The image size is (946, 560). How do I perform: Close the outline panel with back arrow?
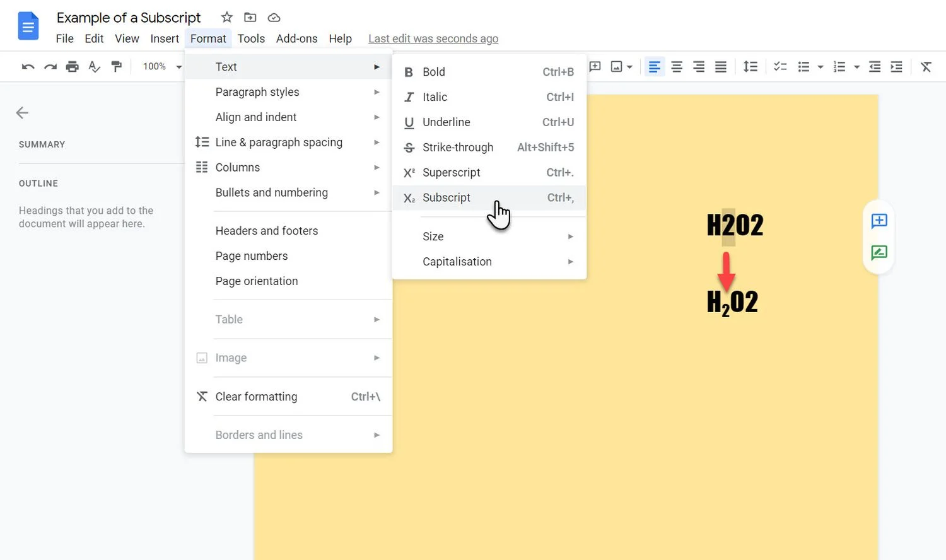click(x=22, y=113)
